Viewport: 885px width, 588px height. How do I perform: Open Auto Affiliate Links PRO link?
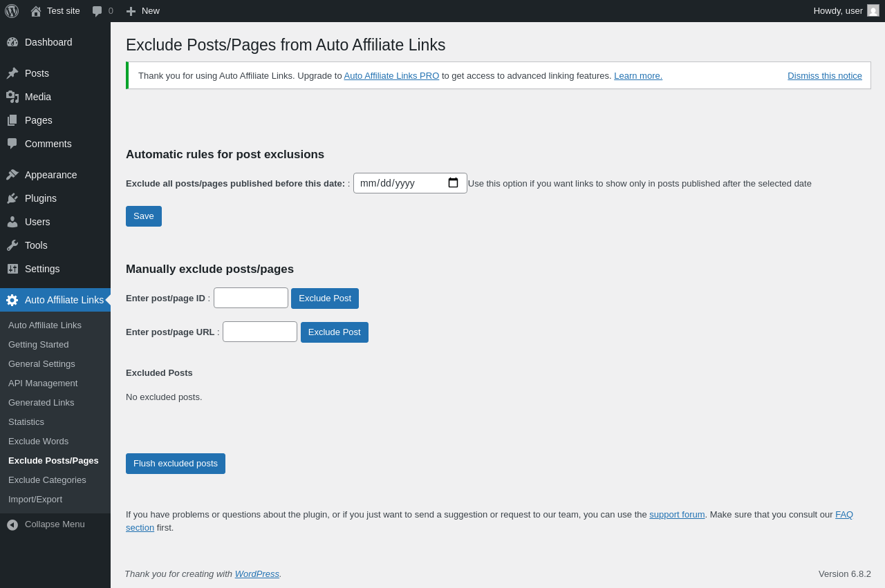[391, 76]
